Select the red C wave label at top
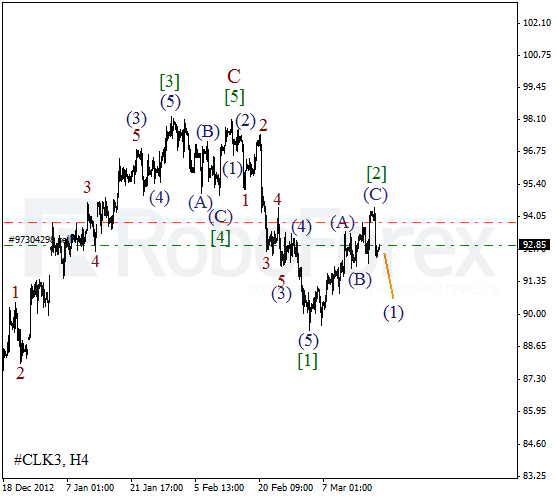The width and height of the screenshot is (557, 496). [x=234, y=76]
